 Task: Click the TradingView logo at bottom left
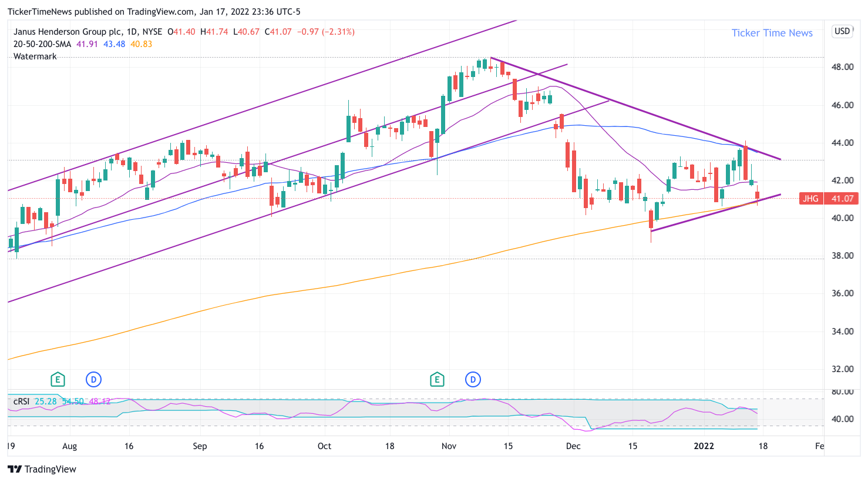pos(42,469)
